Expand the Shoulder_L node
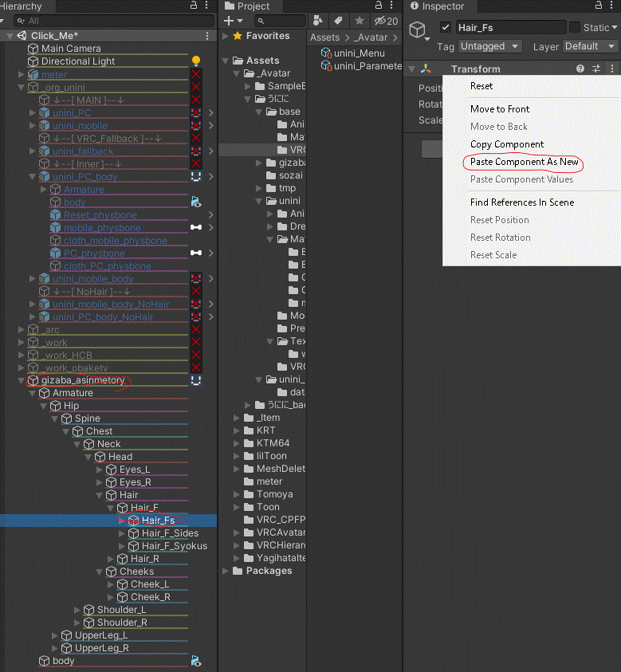 pos(77,610)
